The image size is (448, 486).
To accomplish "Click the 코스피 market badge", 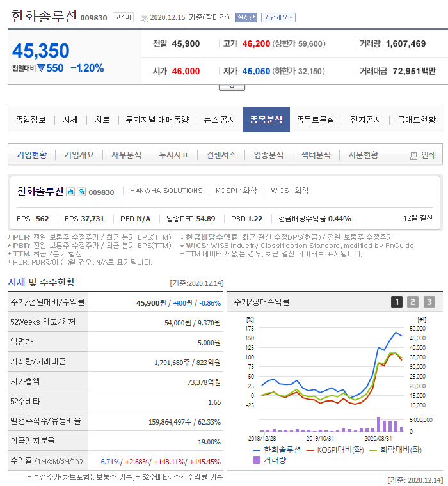I will pyautogui.click(x=123, y=17).
